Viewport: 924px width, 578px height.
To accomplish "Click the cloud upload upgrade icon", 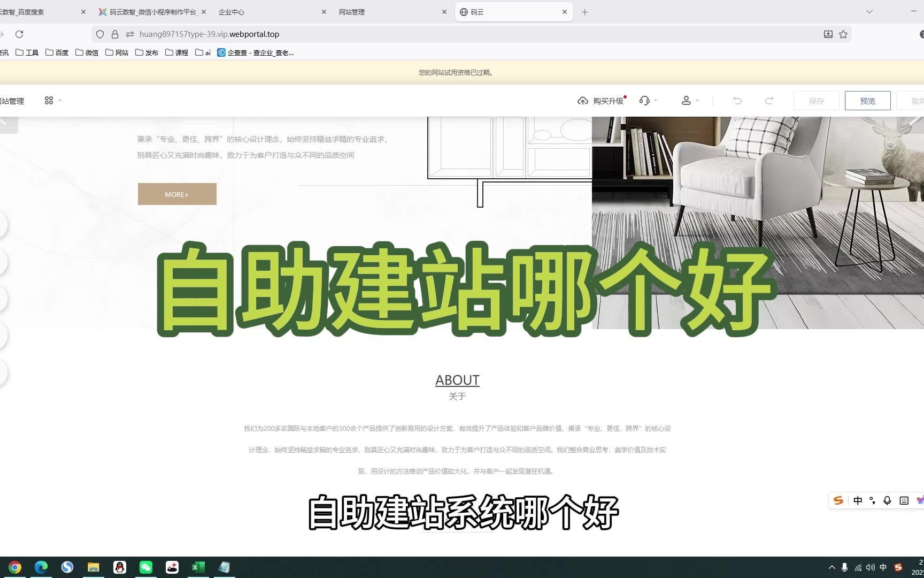I will (x=582, y=101).
